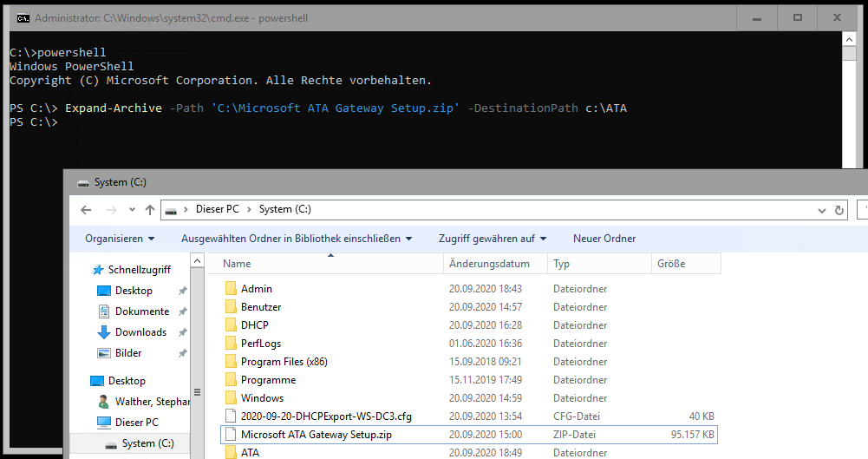Open Zugriff gewähren auf menu
The width and height of the screenshot is (868, 459).
[x=493, y=239]
